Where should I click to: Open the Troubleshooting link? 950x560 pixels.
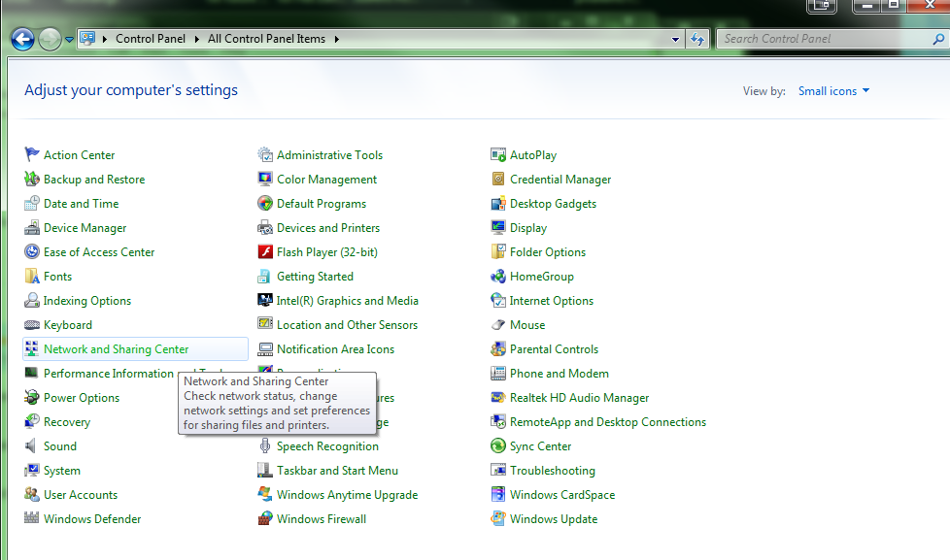[553, 471]
